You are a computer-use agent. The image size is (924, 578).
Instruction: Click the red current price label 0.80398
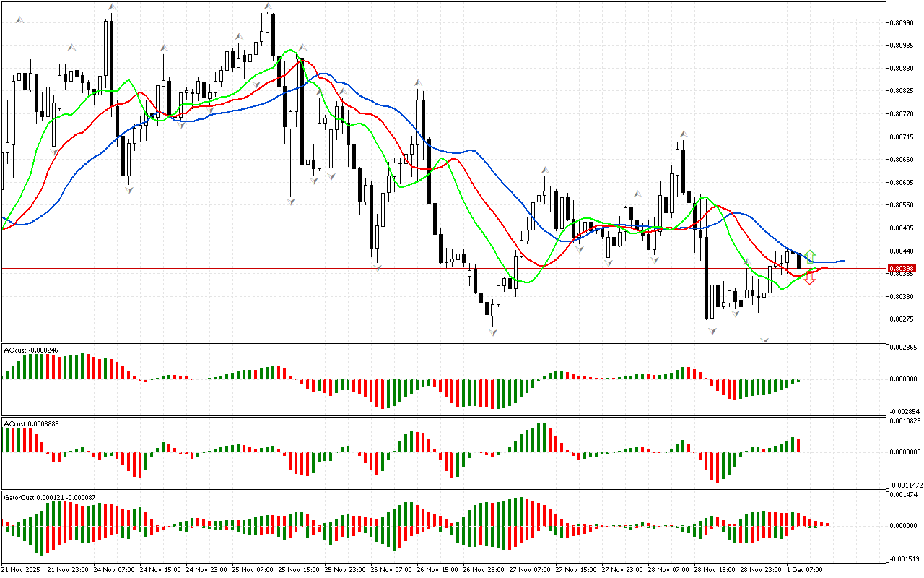(x=902, y=268)
